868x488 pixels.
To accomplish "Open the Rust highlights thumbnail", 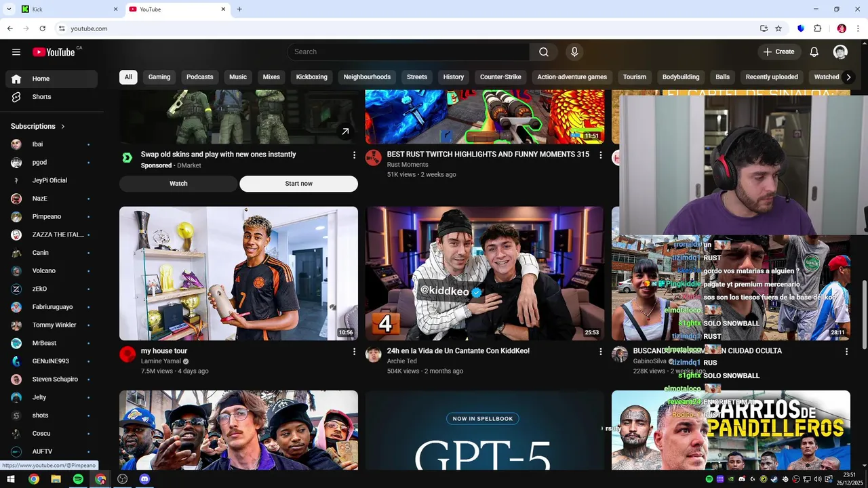I will tap(485, 117).
